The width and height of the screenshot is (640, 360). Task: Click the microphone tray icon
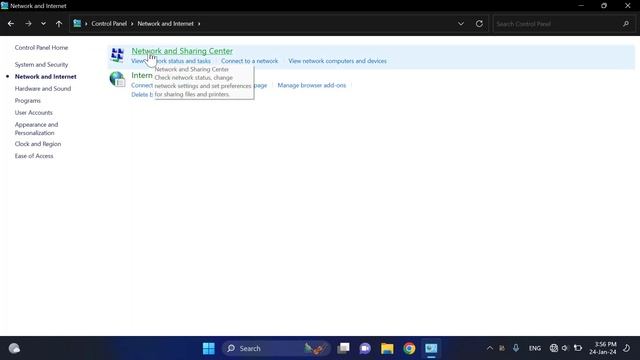(x=516, y=348)
